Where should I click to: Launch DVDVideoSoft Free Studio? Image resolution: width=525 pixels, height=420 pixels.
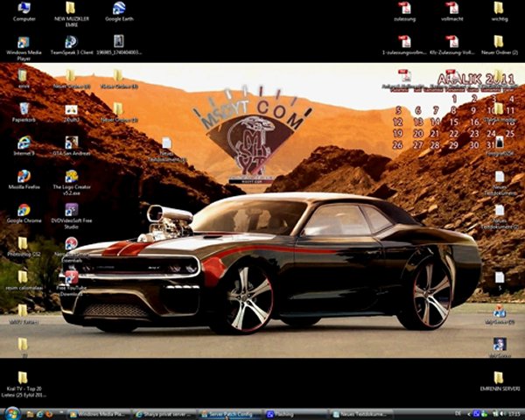(x=71, y=210)
